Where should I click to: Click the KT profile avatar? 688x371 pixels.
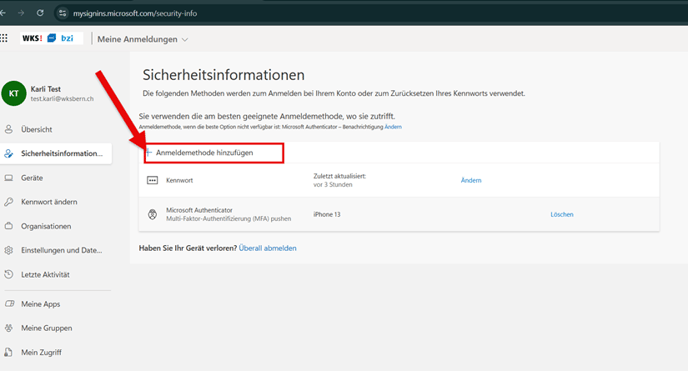pyautogui.click(x=14, y=93)
